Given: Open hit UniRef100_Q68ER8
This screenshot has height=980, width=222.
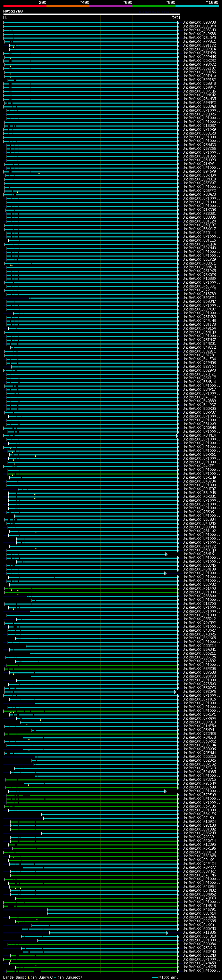Looking at the screenshot, I should [x=199, y=133].
